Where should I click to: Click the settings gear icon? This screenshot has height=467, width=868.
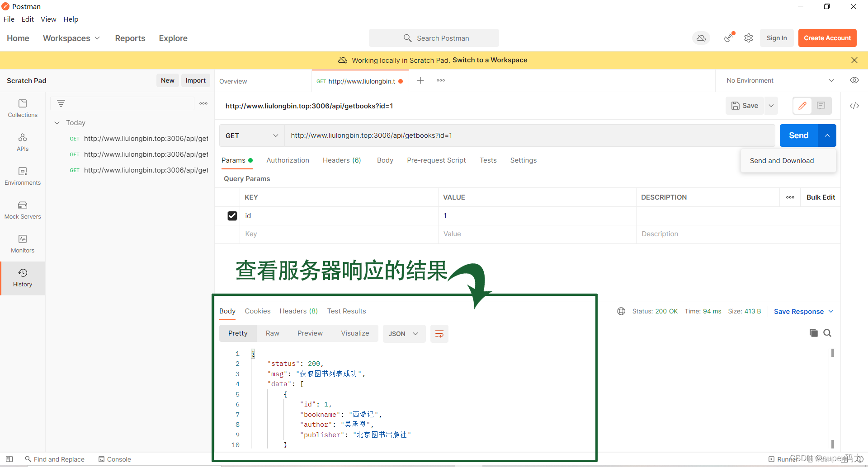click(x=749, y=38)
